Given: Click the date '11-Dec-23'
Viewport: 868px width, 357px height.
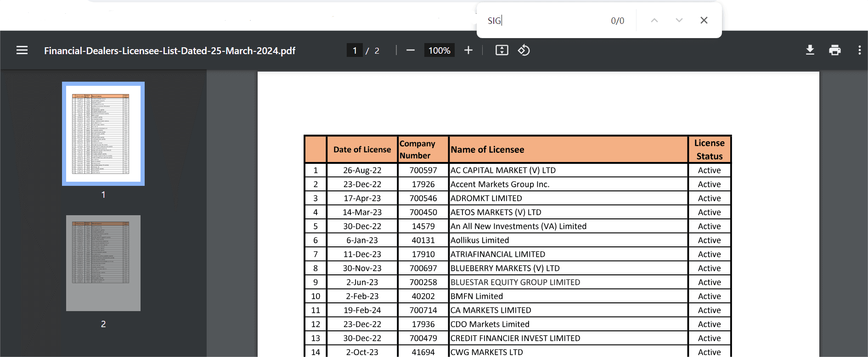Looking at the screenshot, I should pyautogui.click(x=362, y=254).
